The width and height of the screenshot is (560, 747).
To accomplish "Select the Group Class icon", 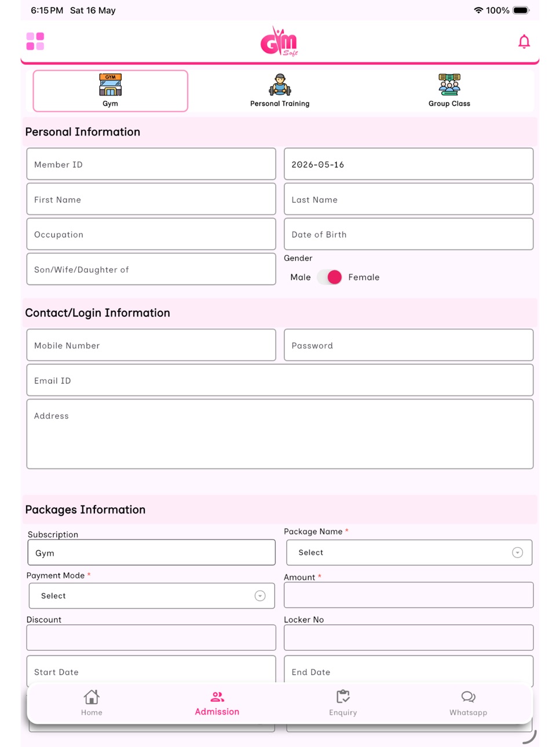I will (449, 85).
